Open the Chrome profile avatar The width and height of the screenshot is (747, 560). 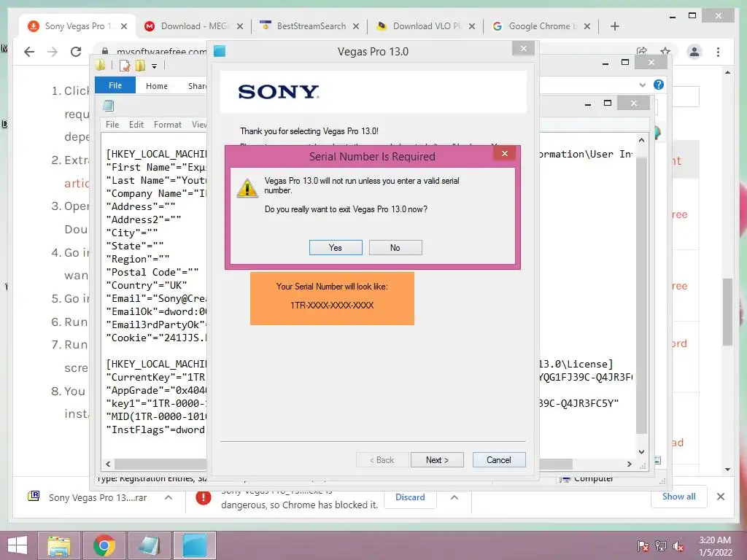694,52
